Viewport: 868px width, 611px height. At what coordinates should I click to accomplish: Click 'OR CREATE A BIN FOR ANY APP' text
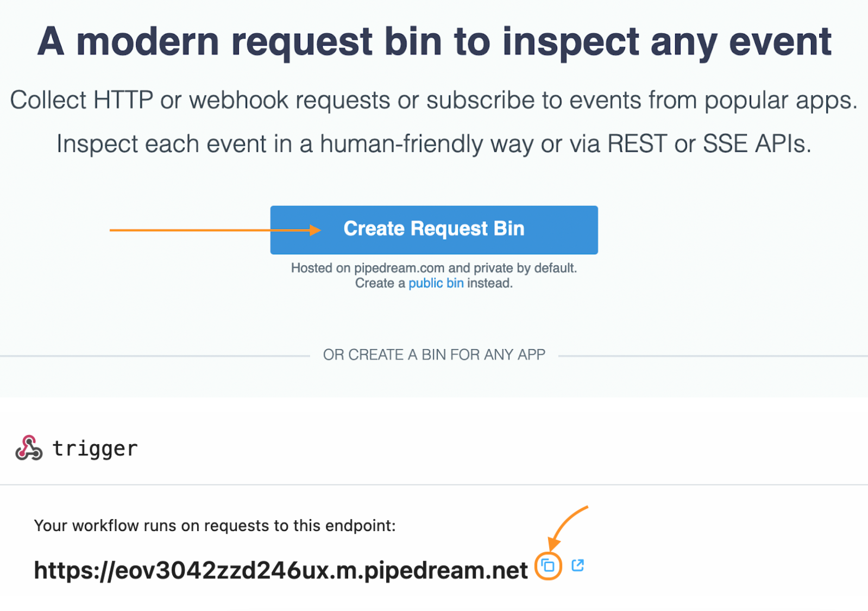433,355
